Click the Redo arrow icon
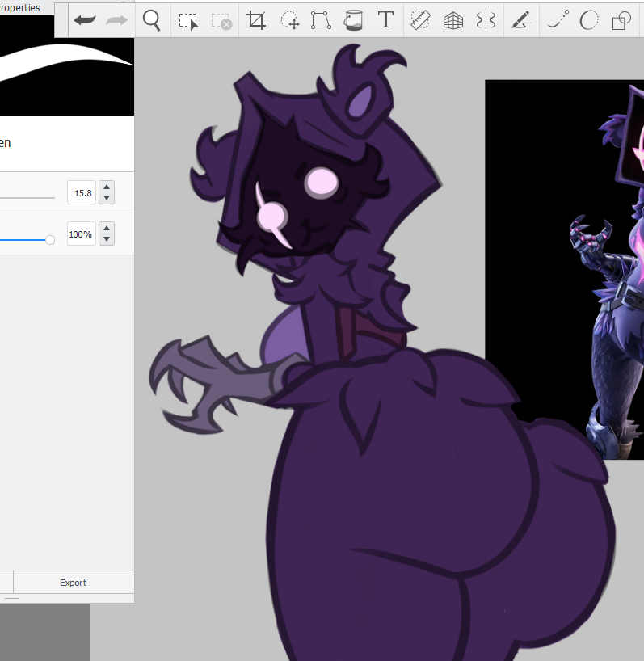644x661 pixels. pyautogui.click(x=116, y=20)
